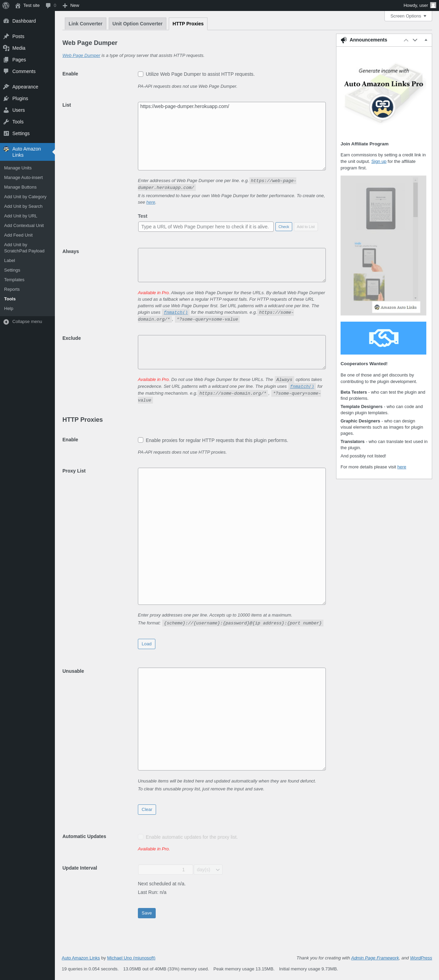Screen dimensions: 439x980
Task: Open Admin Page Framework footer link
Action: tap(375, 958)
